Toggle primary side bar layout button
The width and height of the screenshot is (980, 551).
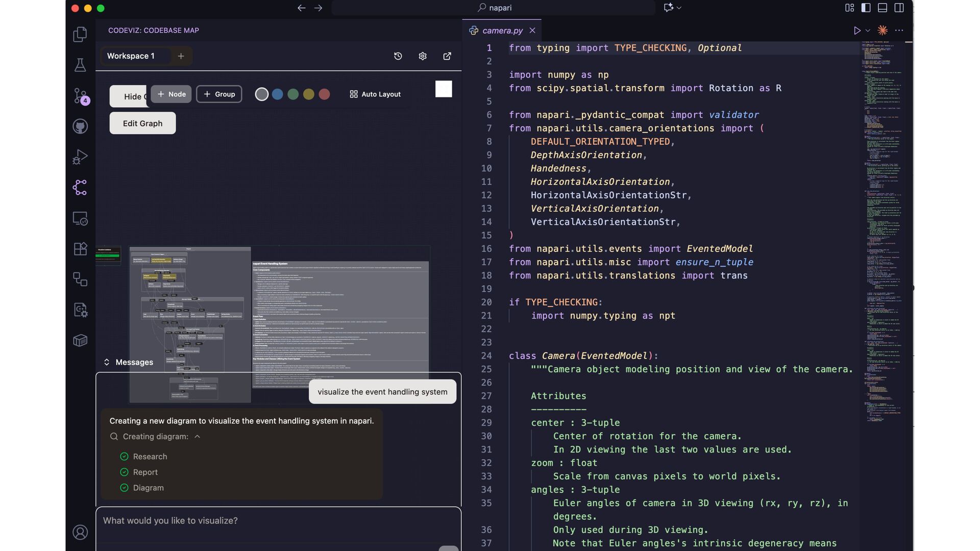866,8
